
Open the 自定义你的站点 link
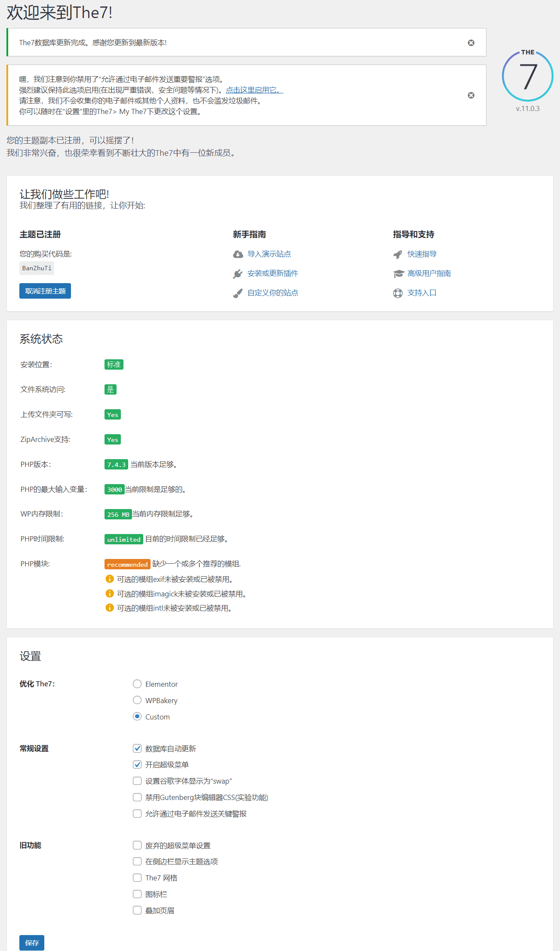point(273,293)
